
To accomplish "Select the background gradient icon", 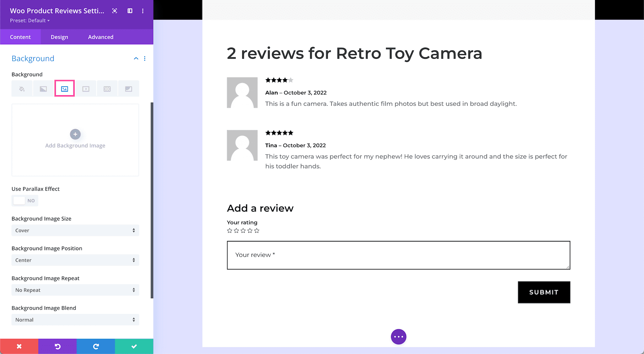I will (43, 89).
